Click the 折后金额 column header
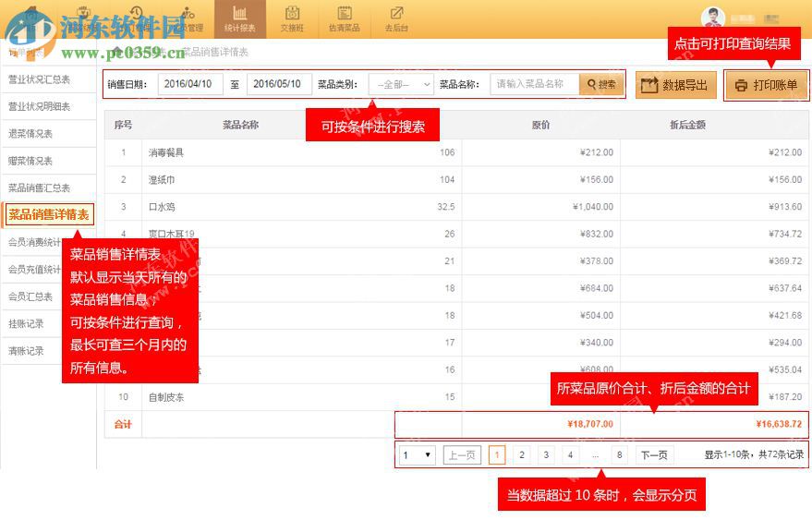The width and height of the screenshot is (812, 520). click(687, 125)
